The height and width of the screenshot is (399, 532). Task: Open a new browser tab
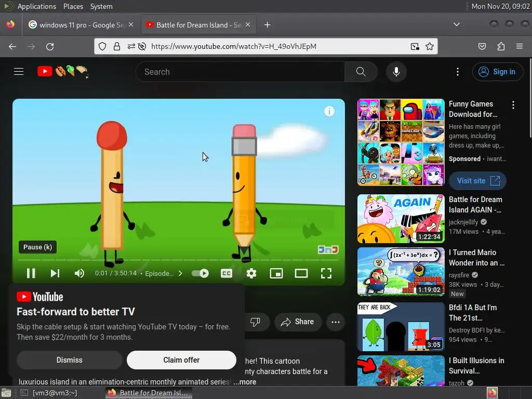pos(267,25)
